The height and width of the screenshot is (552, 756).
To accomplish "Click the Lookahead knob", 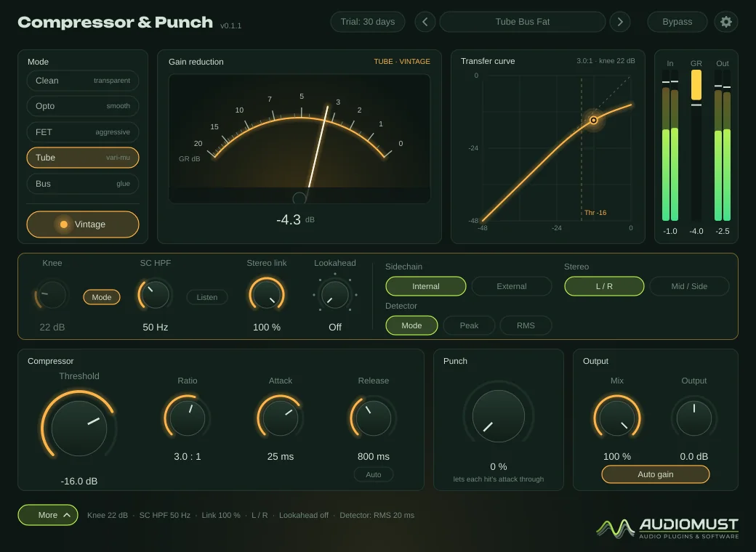I will point(334,295).
